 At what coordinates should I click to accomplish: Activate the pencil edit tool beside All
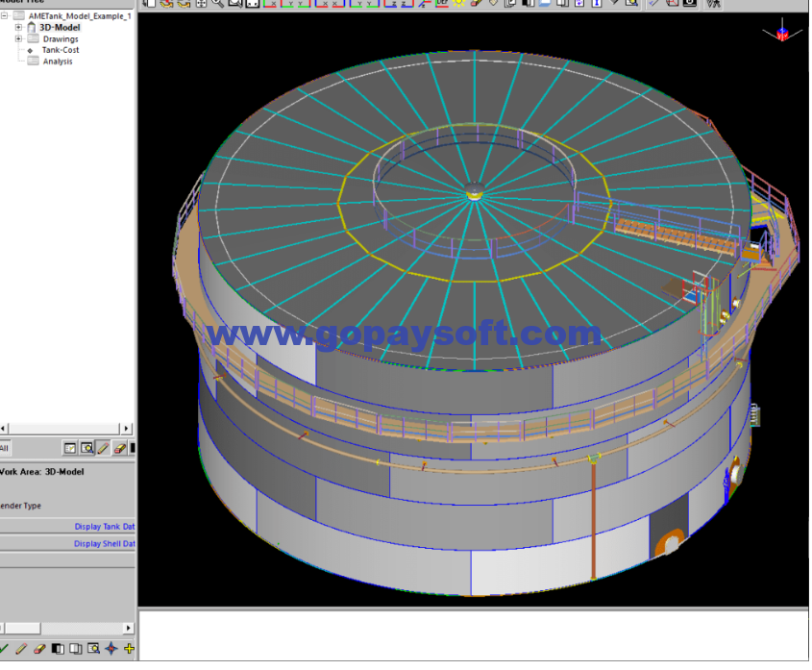[103, 448]
